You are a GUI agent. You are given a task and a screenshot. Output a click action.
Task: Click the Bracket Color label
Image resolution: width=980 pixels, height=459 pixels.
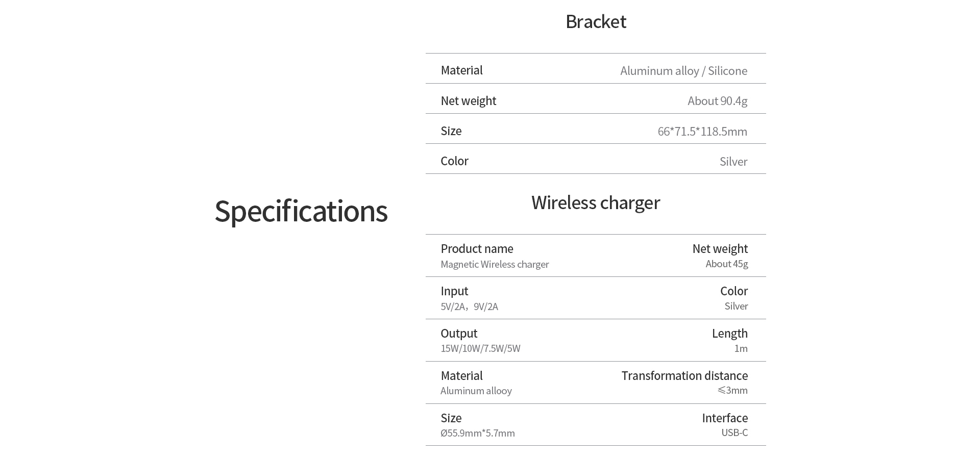454,161
